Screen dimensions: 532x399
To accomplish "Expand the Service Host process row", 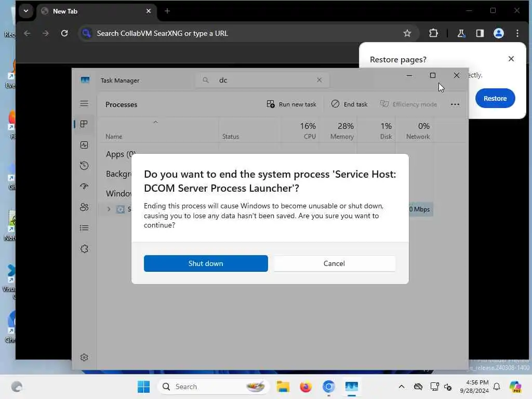I will [x=109, y=209].
